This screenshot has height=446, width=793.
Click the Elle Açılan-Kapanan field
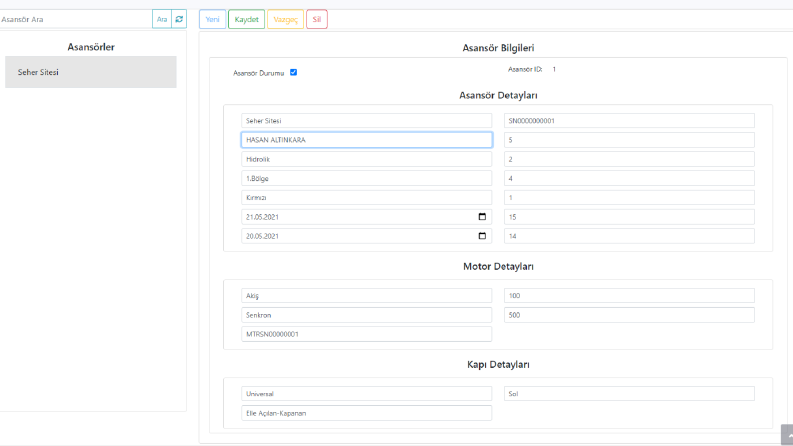[x=366, y=413]
